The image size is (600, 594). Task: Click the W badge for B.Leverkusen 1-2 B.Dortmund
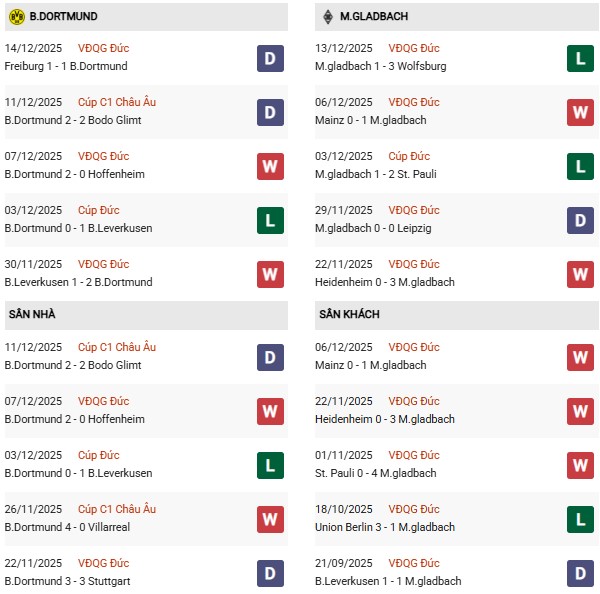click(270, 274)
